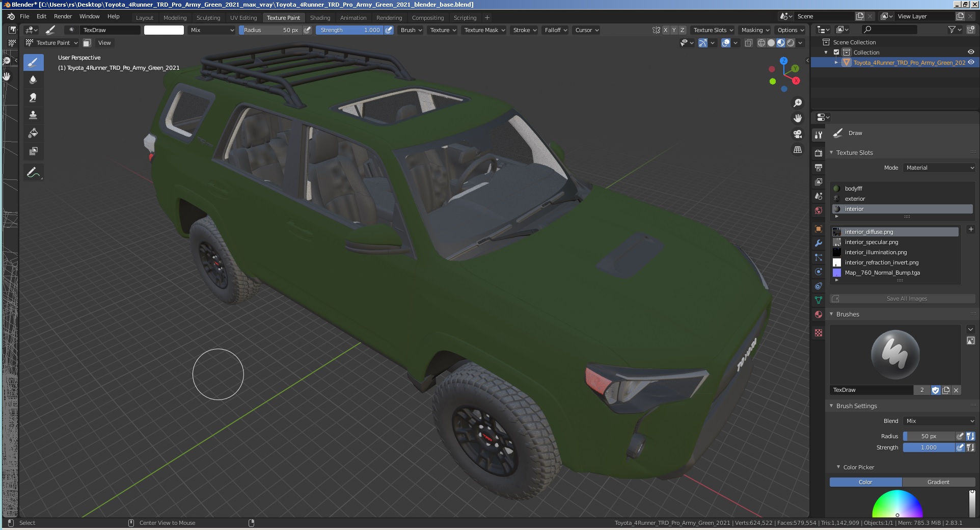980x530 pixels.
Task: Toggle Y axis symmetry
Action: click(674, 30)
